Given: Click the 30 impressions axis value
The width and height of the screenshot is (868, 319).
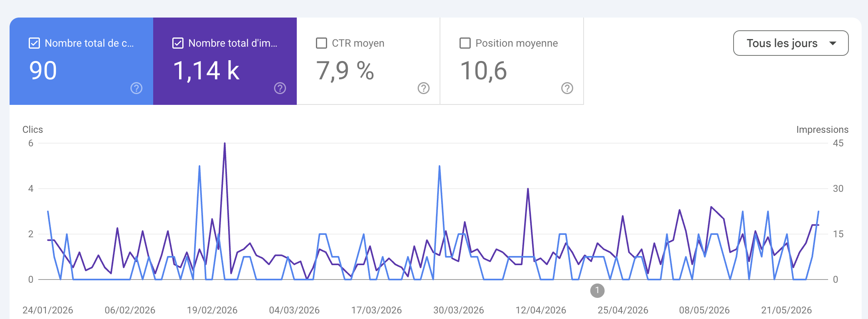Looking at the screenshot, I should [838, 189].
